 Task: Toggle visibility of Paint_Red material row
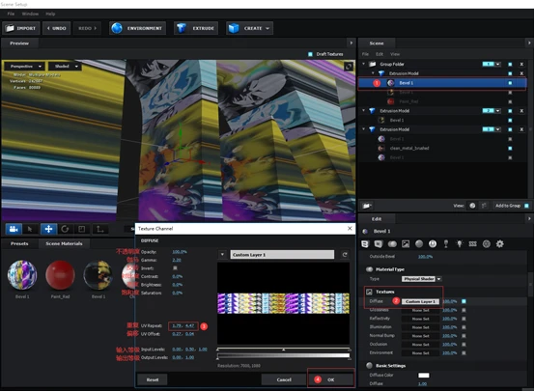pos(510,101)
